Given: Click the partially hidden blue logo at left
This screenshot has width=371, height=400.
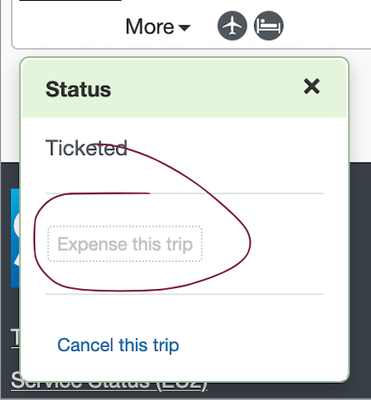Looking at the screenshot, I should coord(15,238).
